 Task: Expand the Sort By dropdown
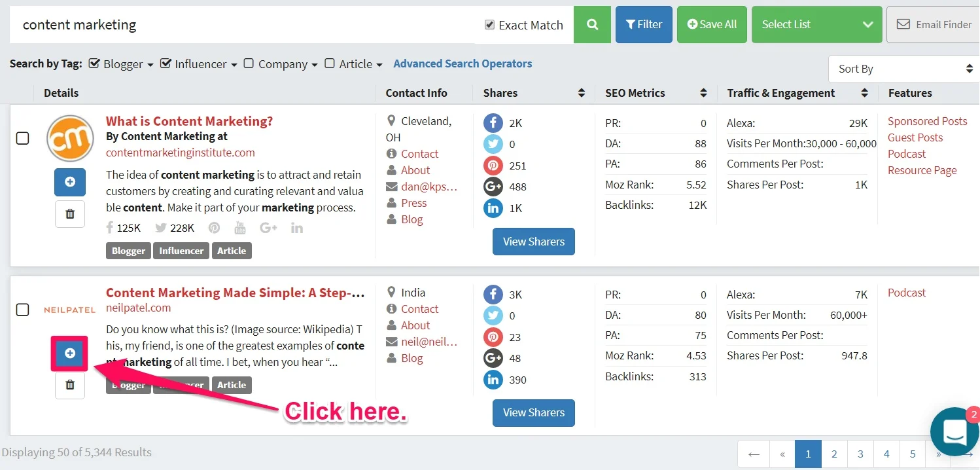(x=904, y=69)
